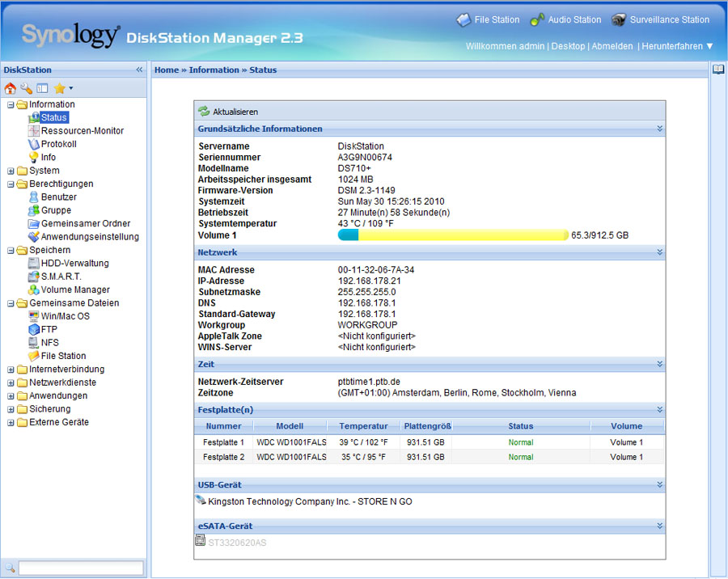Collapse Grundsätzliche Informationen section

[x=660, y=129]
